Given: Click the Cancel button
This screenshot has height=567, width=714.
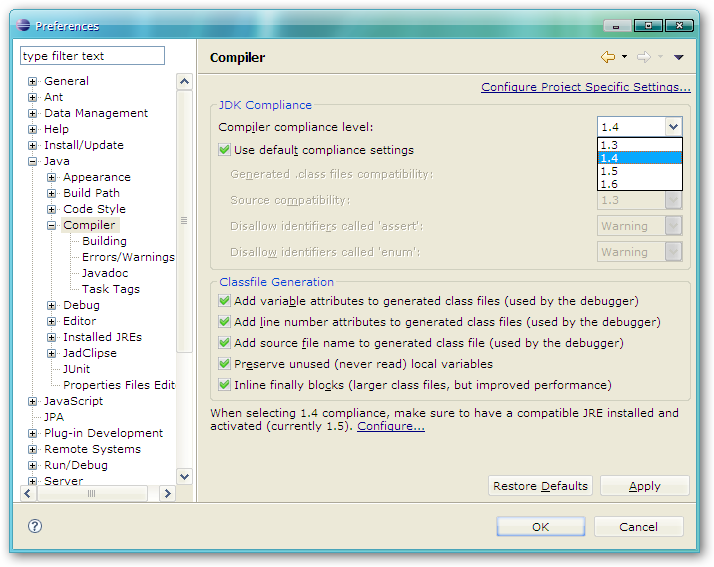Looking at the screenshot, I should tap(638, 526).
